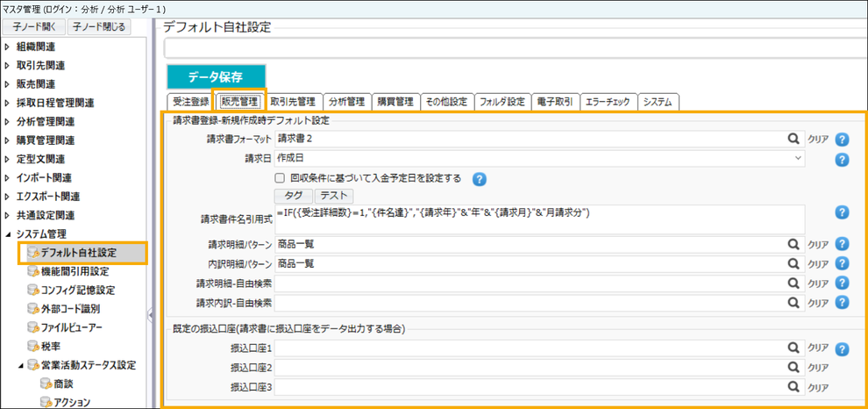Expand the 販売関連 tree node
The height and width of the screenshot is (409, 868).
[7, 84]
